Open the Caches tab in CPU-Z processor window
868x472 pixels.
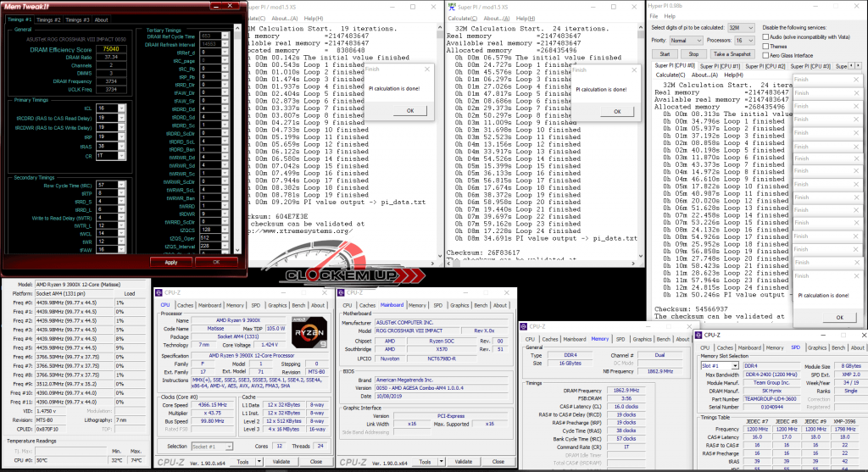(185, 305)
